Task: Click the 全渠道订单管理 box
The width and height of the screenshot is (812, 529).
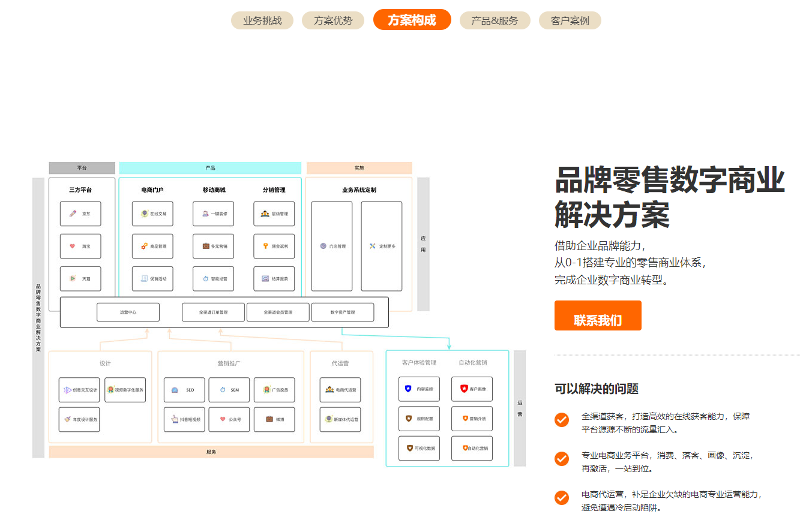Action: point(213,312)
